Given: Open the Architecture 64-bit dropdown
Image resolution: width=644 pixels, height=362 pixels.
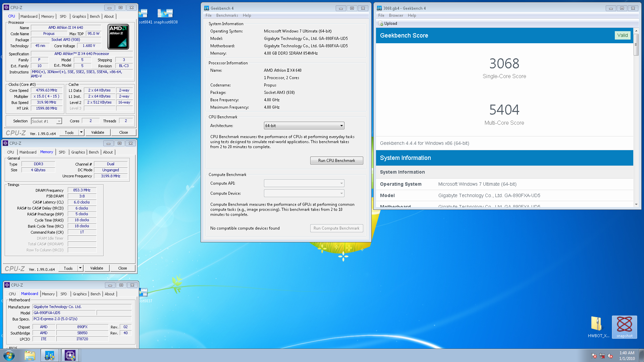Looking at the screenshot, I should tap(304, 126).
